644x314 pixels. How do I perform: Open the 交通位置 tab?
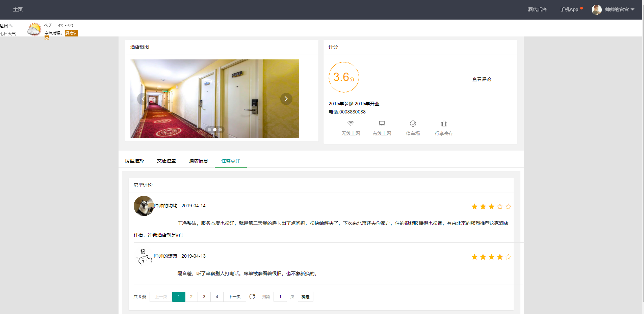point(166,161)
